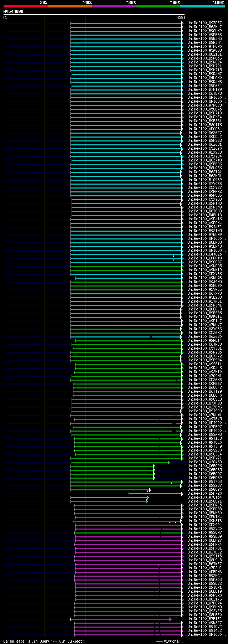Viewport: 228px width, 644px height.
Task: Click the UniRef100_B1Q489 label
Action: tap(204, 180)
